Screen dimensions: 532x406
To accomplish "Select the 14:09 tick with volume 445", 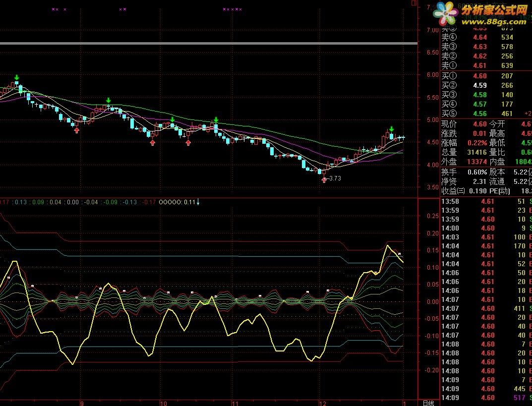I will point(486,389).
